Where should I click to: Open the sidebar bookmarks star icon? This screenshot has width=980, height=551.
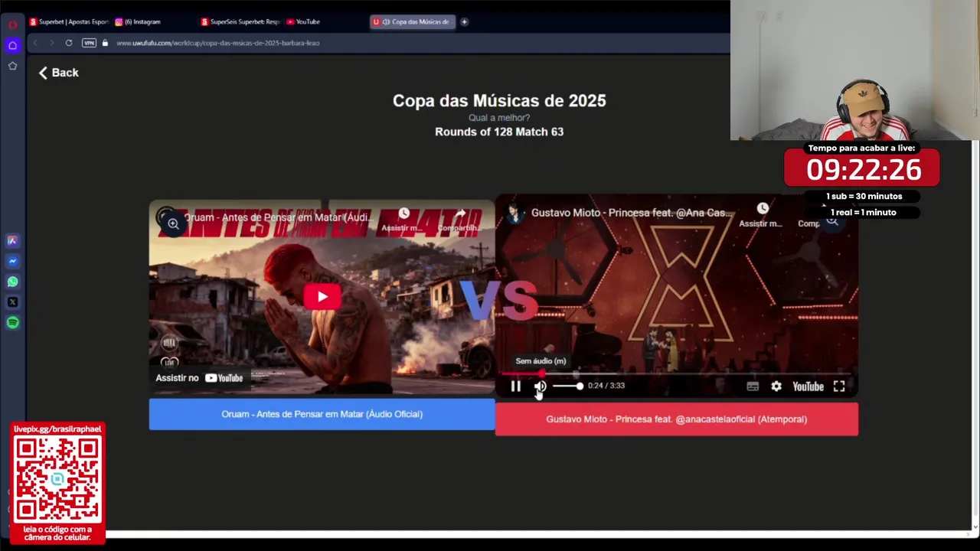coord(12,66)
